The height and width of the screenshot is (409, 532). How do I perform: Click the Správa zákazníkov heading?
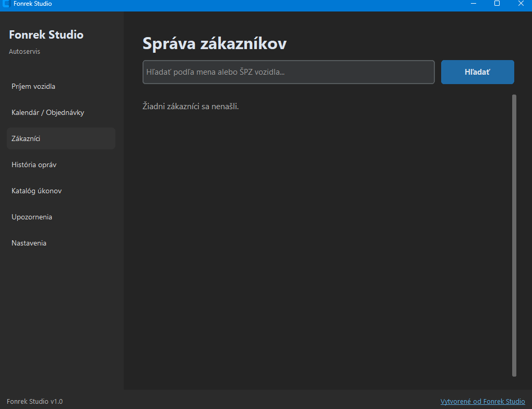[x=215, y=43]
